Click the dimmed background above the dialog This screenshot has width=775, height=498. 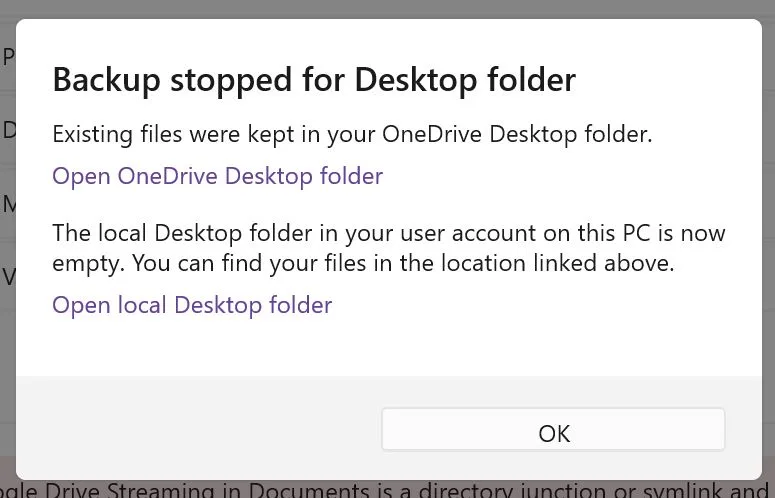click(388, 8)
